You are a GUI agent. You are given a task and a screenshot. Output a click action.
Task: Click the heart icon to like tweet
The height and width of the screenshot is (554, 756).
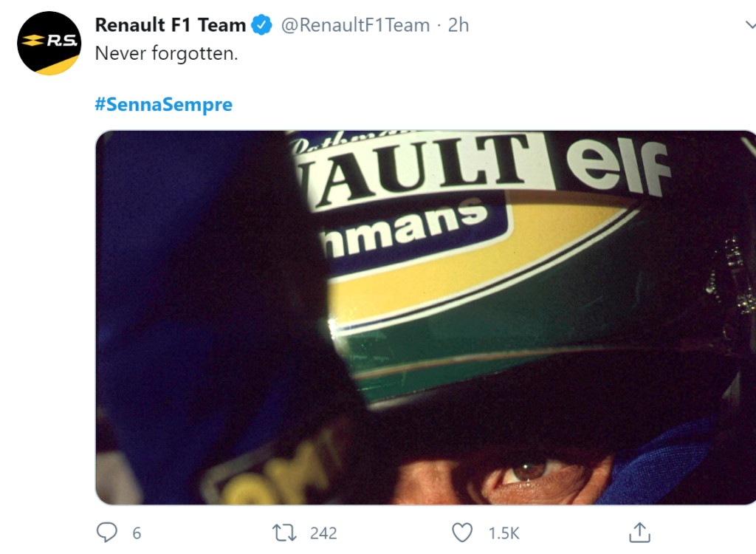point(462,532)
